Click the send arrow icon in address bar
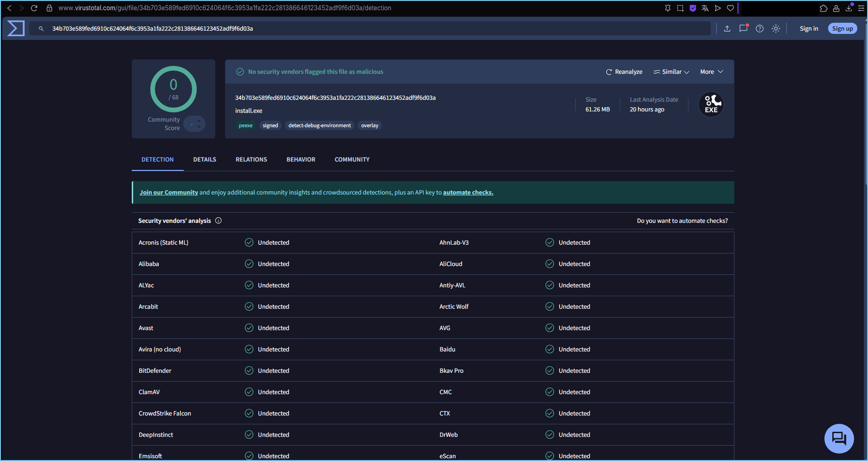The height and width of the screenshot is (461, 868). pyautogui.click(x=718, y=8)
